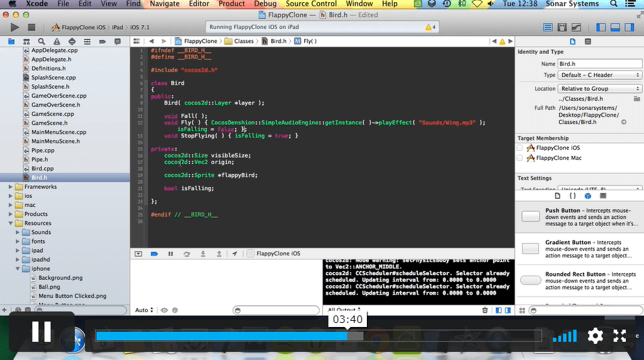The height and width of the screenshot is (360, 644).
Task: Step over in debug bar
Action: pos(187,253)
